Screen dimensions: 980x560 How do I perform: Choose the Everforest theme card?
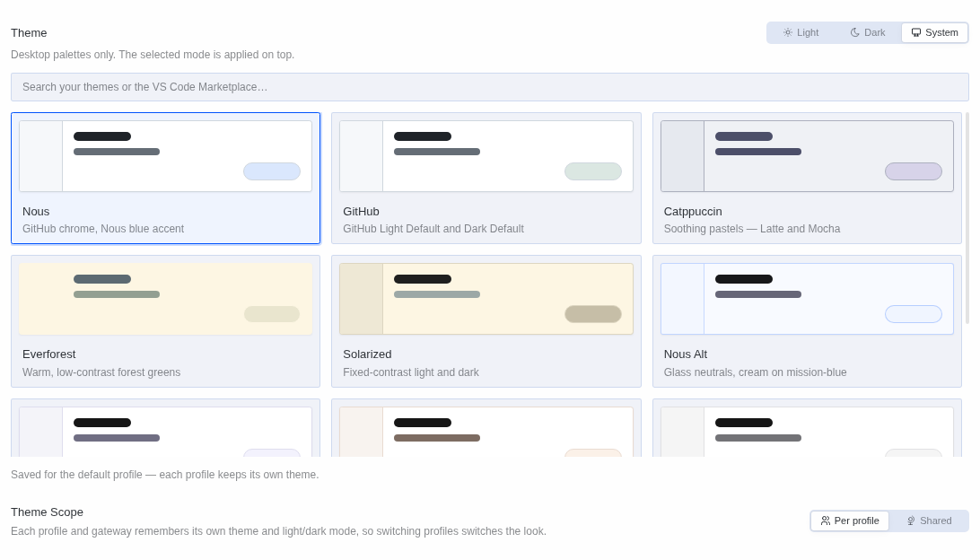point(166,321)
